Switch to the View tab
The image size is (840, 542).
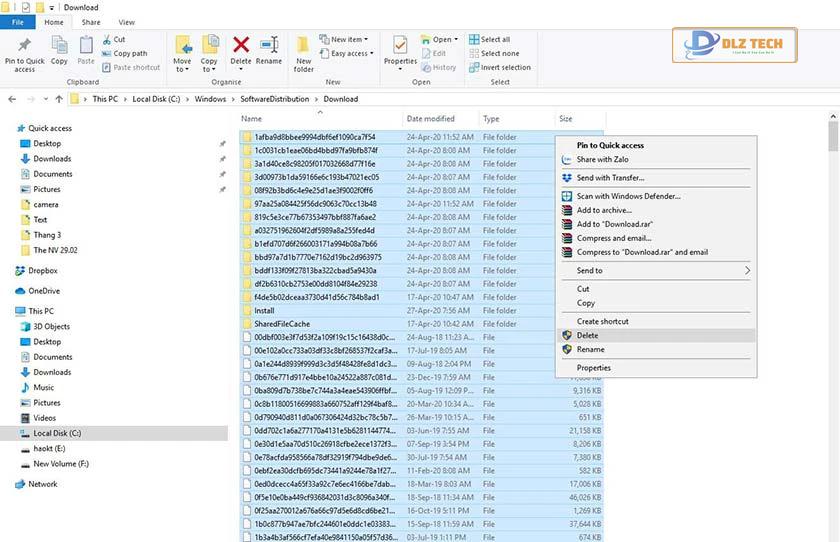pos(126,22)
